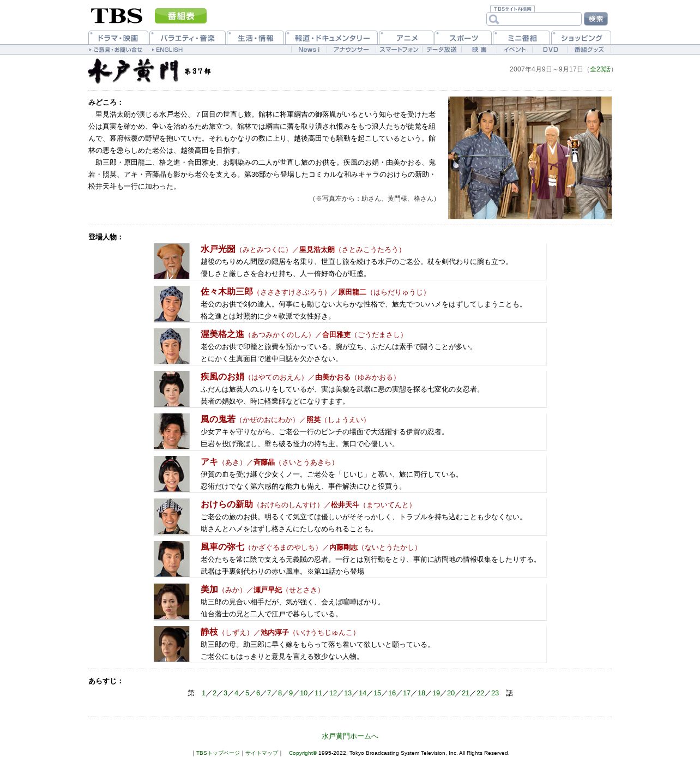The image size is (700, 757).
Task: Click the アキ character portrait
Action: click(172, 474)
